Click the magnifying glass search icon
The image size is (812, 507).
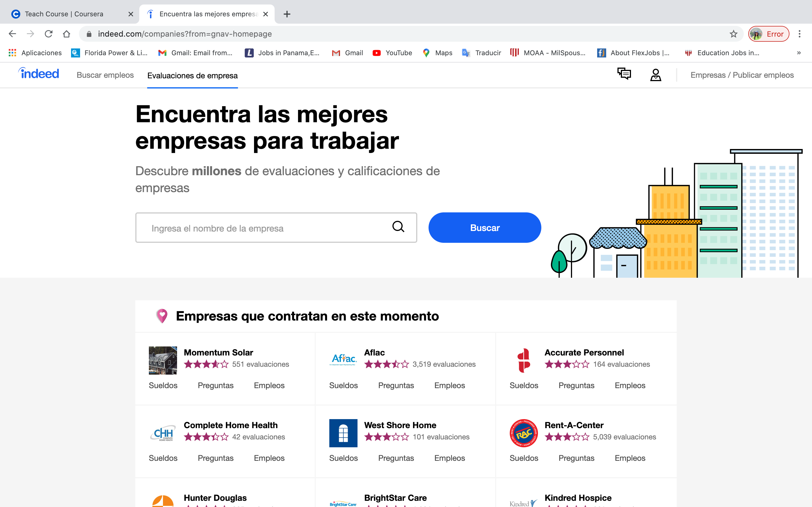point(398,227)
